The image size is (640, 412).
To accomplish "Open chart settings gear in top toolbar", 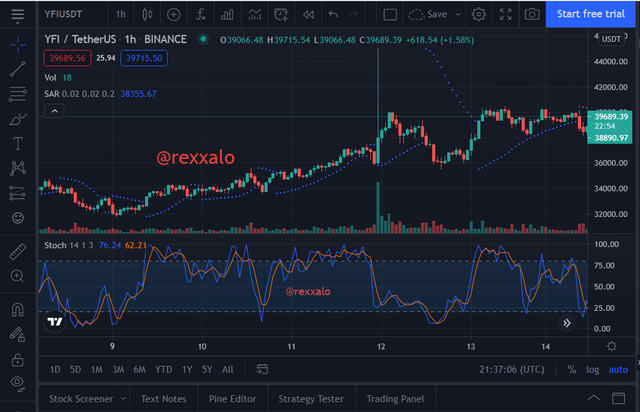I will pyautogui.click(x=479, y=15).
